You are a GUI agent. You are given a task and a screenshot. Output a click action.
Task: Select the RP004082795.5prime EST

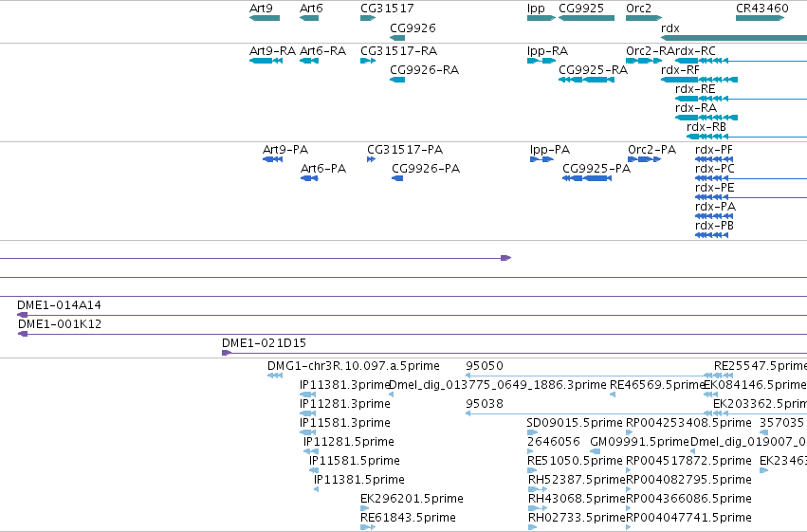click(x=629, y=489)
